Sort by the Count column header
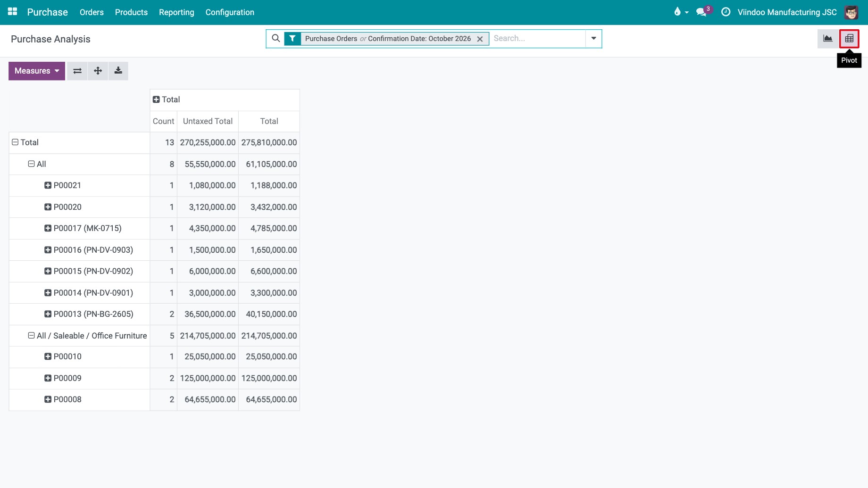This screenshot has height=488, width=868. [163, 121]
